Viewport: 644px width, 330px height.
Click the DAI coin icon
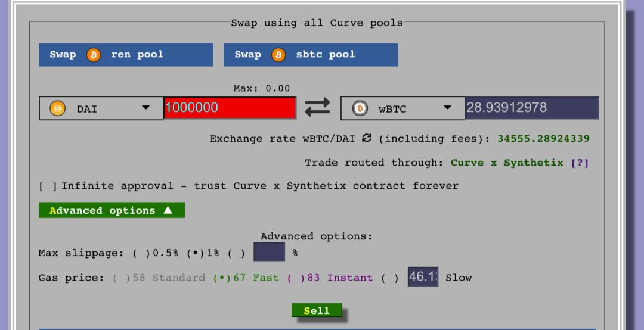coord(57,108)
